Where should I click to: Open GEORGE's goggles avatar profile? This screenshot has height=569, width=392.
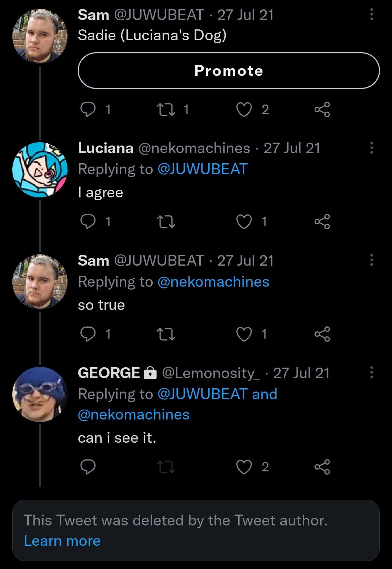40,394
